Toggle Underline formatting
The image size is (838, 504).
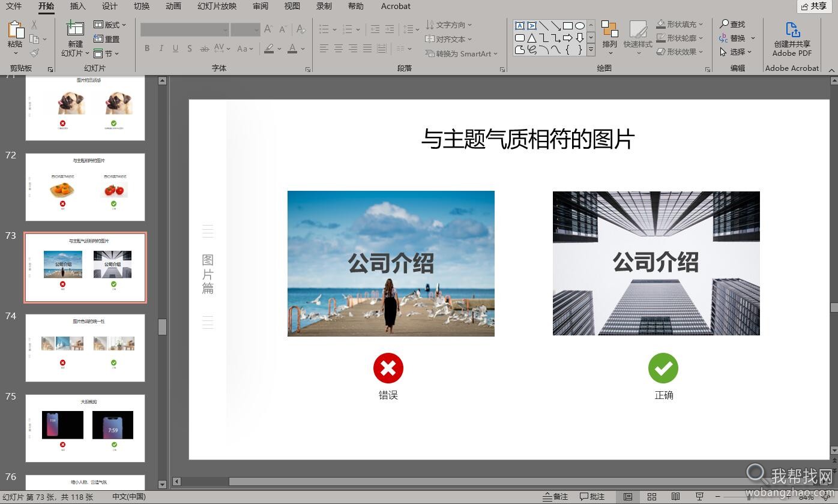click(x=175, y=49)
